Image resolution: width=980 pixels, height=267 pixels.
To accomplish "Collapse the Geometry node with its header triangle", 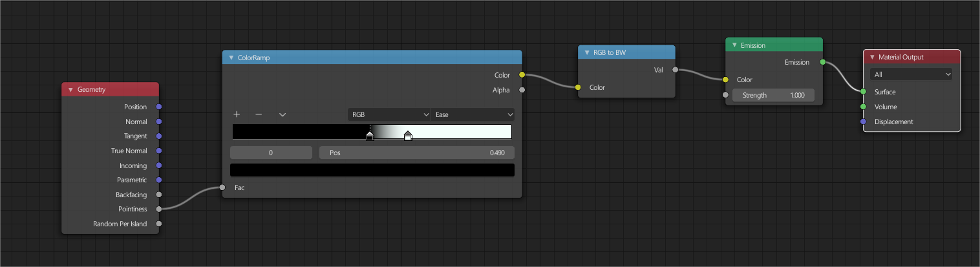I will [70, 89].
